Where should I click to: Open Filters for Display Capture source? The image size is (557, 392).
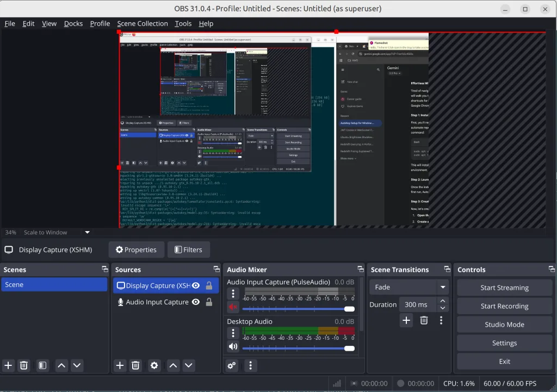[189, 250]
